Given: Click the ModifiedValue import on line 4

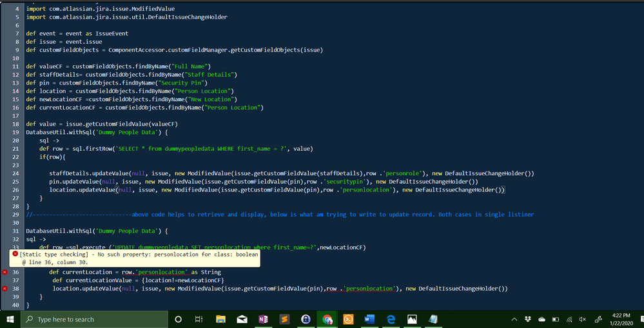Looking at the screenshot, I should pos(101,8).
